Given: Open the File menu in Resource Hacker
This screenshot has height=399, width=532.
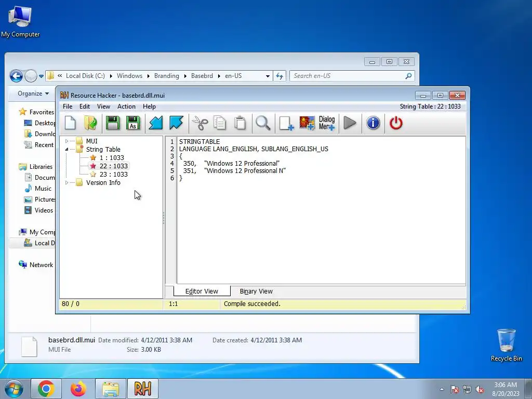Looking at the screenshot, I should [x=68, y=107].
